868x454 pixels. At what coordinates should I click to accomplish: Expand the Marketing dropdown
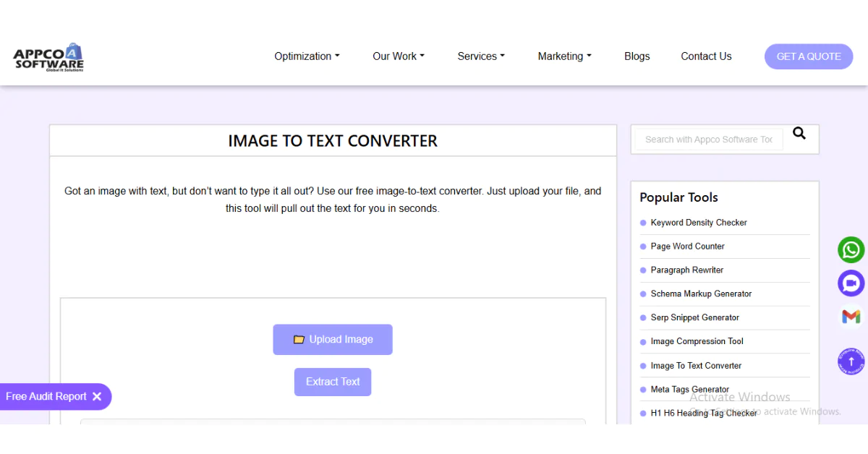(x=564, y=56)
